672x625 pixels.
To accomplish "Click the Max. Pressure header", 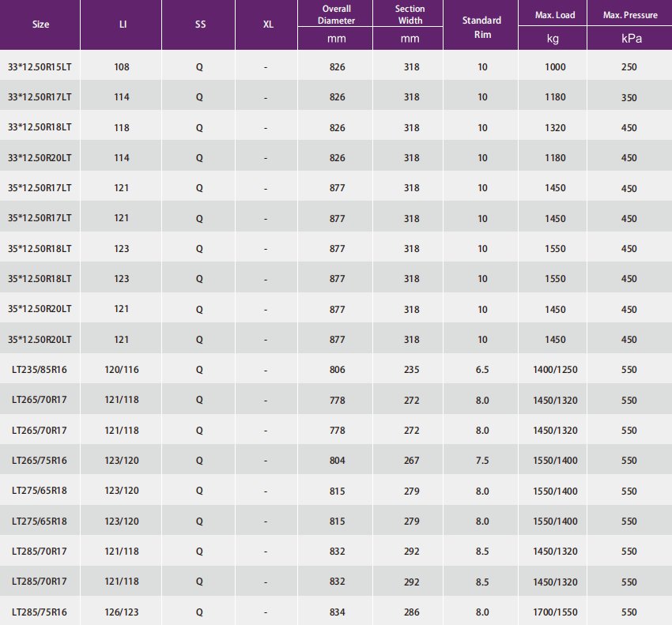I will [629, 15].
